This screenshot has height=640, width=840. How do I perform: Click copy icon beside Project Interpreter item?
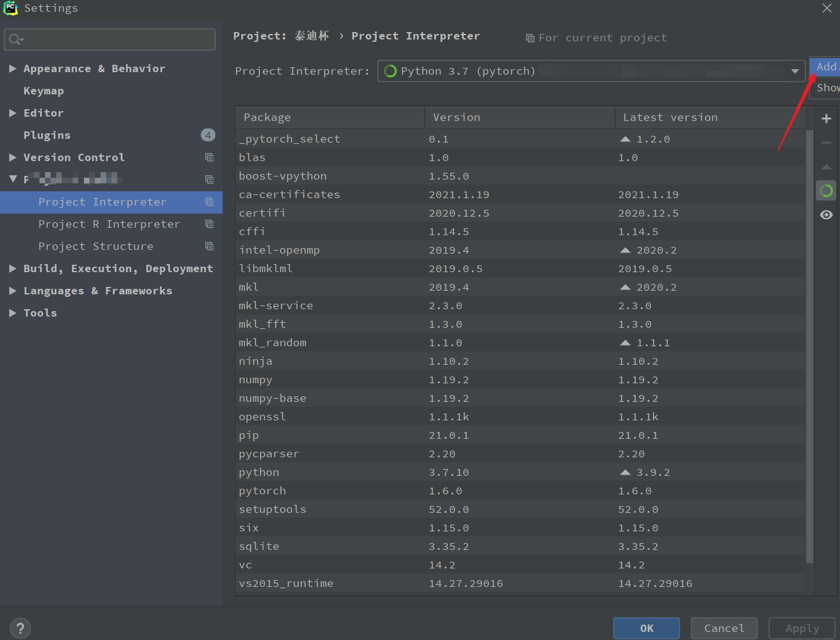coord(210,202)
